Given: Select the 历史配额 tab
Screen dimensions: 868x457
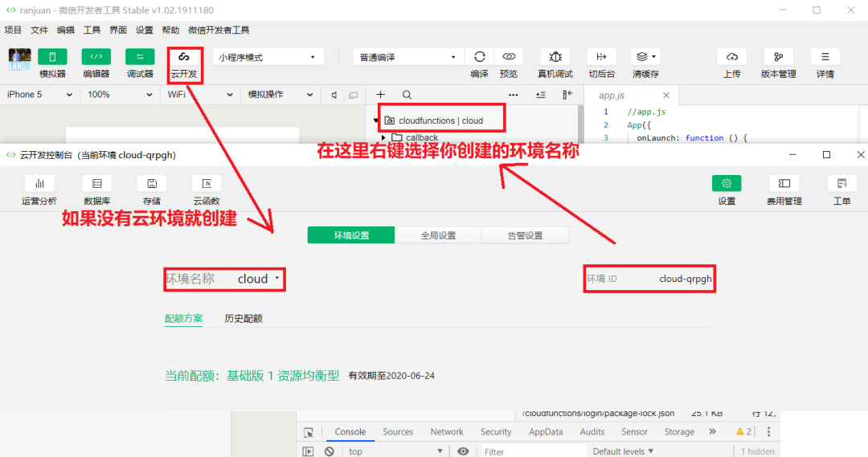Looking at the screenshot, I should tap(243, 318).
